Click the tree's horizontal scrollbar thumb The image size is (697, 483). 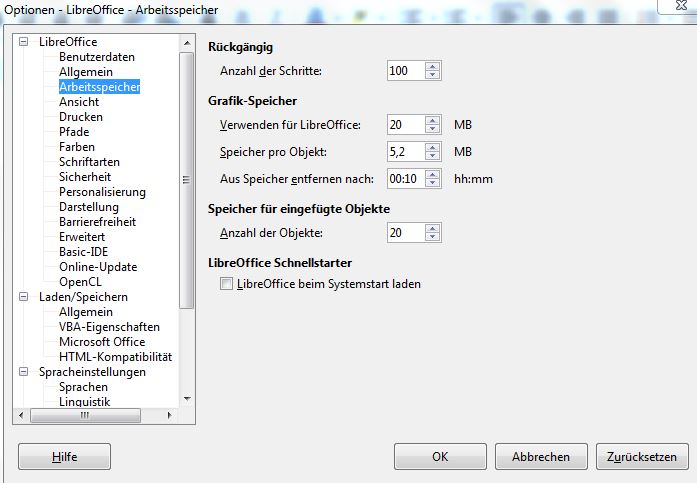click(85, 415)
